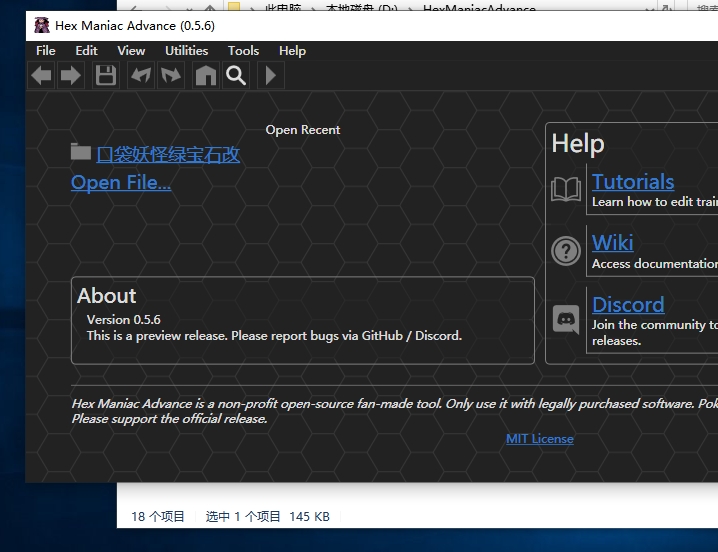Open the Edit menu

[x=87, y=50]
